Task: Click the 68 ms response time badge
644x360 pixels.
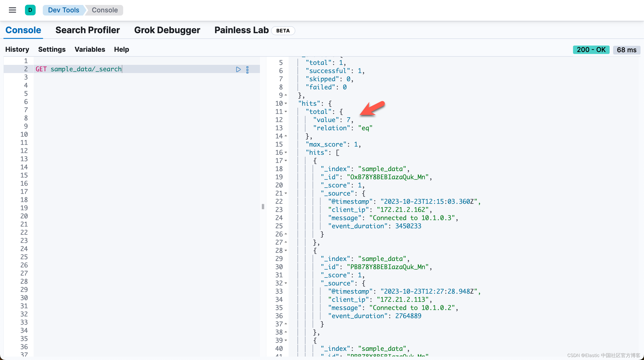Action: tap(626, 50)
